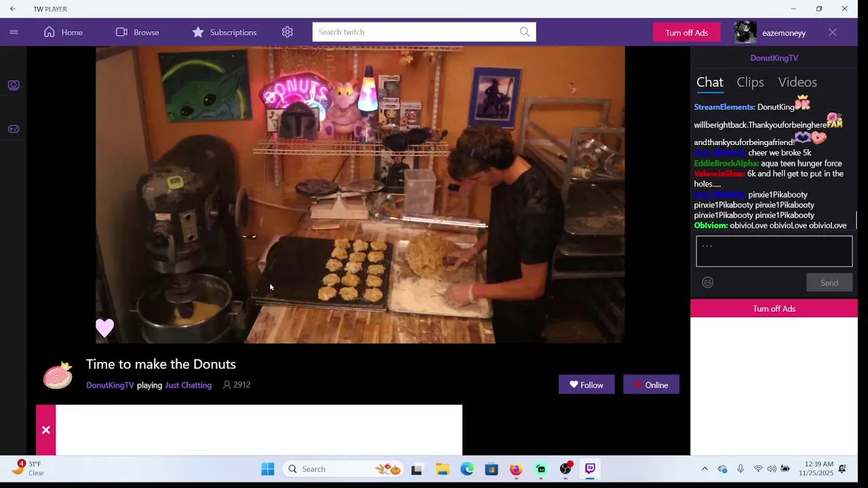Close the ad banner with pink X
This screenshot has height=488, width=868.
[x=45, y=430]
